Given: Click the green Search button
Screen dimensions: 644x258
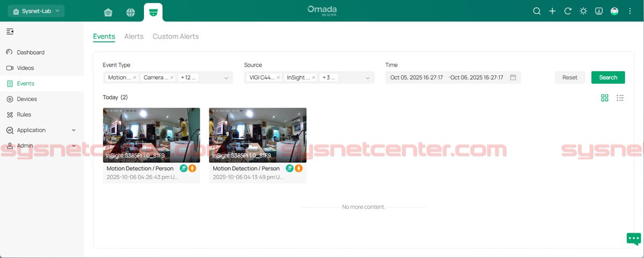Looking at the screenshot, I should tap(608, 77).
